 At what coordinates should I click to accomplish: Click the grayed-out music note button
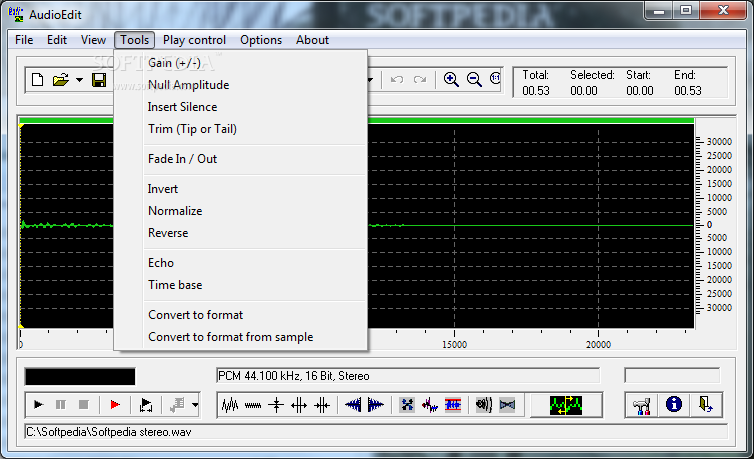point(177,405)
